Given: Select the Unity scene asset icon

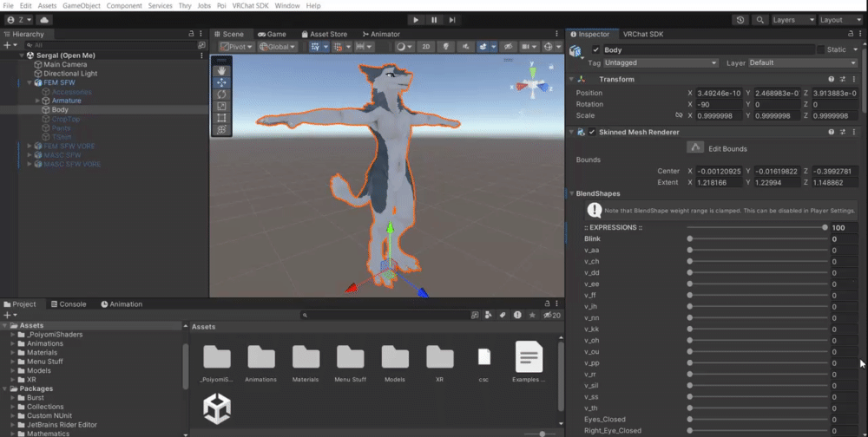Looking at the screenshot, I should [x=216, y=408].
